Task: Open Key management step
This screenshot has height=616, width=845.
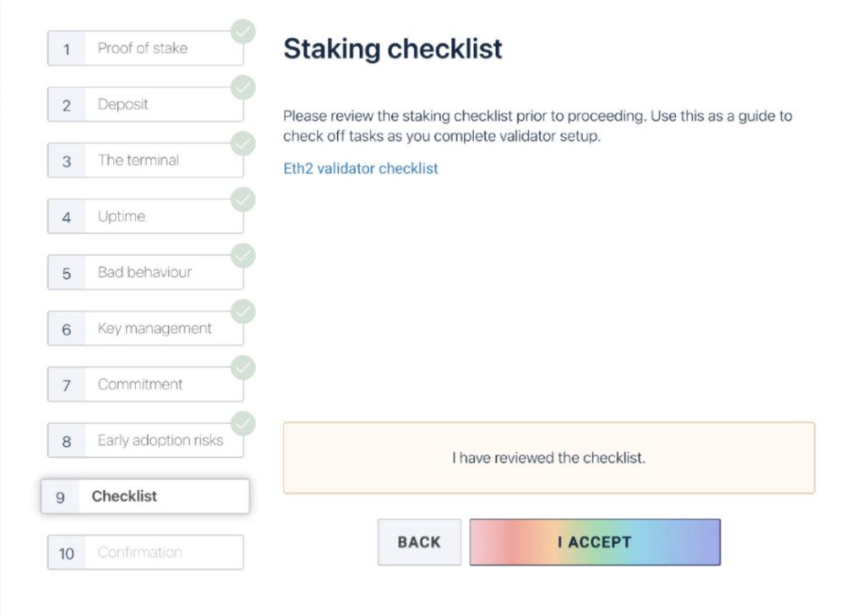Action: coord(144,329)
